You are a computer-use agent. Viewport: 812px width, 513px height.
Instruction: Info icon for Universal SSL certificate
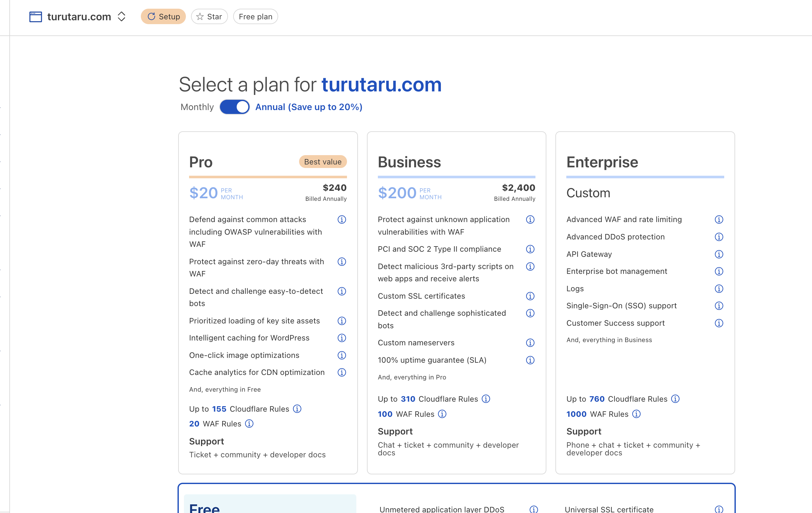719,509
